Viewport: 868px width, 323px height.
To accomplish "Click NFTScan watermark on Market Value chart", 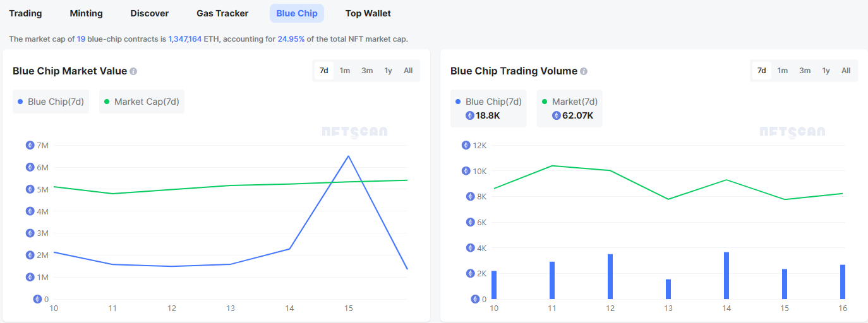I will [354, 132].
